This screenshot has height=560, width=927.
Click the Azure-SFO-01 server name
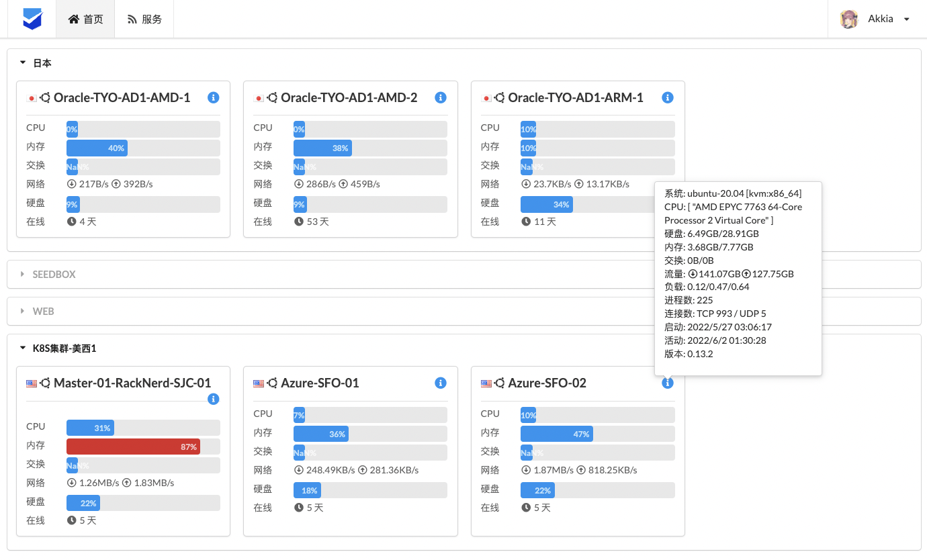coord(320,383)
